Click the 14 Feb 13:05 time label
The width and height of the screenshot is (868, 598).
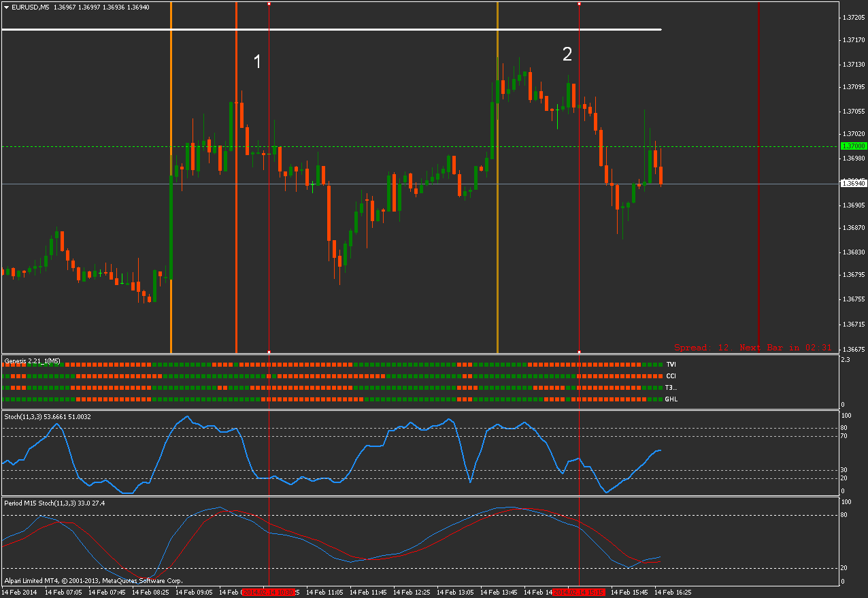pyautogui.click(x=455, y=593)
